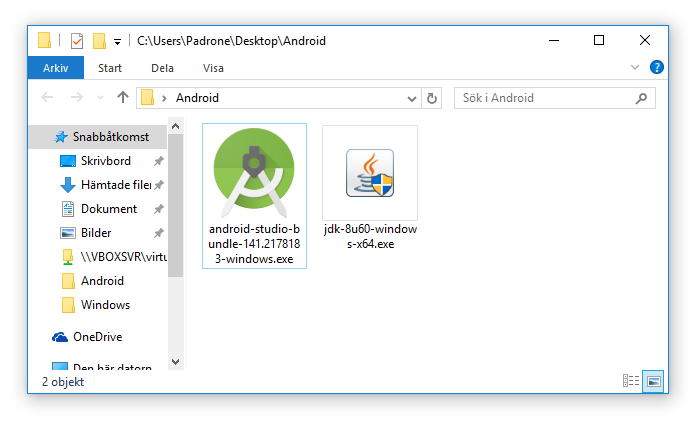This screenshot has height=424, width=700.
Task: Select the Java JDK installer icon
Action: [x=370, y=173]
